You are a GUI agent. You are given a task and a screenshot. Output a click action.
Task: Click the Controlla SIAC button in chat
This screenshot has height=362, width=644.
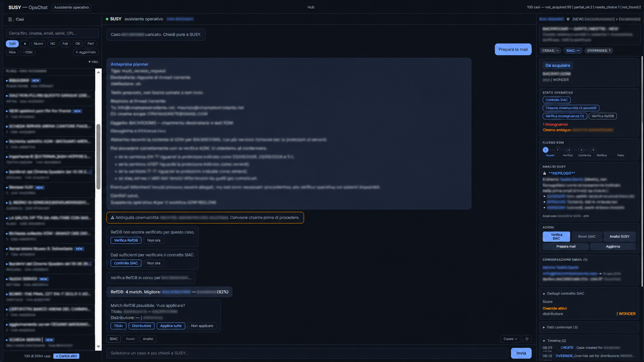click(126, 263)
